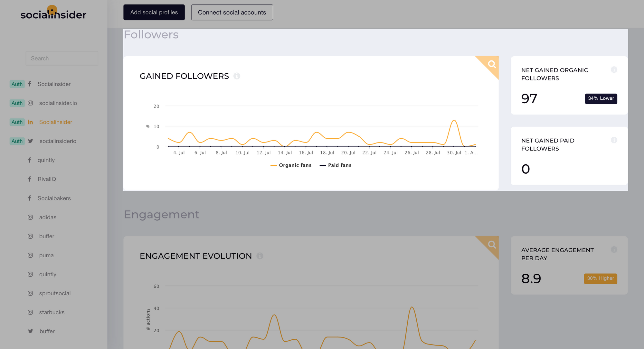
Task: Click info icon beside Engagement Evolution title
Action: coord(260,256)
